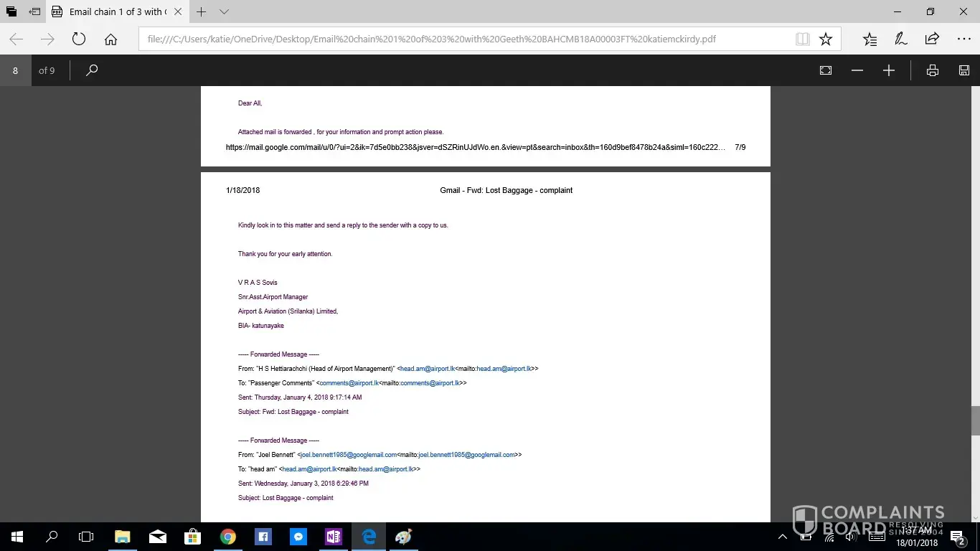Open comments@airport.lk link after 'mailto:'
The image size is (980, 551).
[x=429, y=383]
